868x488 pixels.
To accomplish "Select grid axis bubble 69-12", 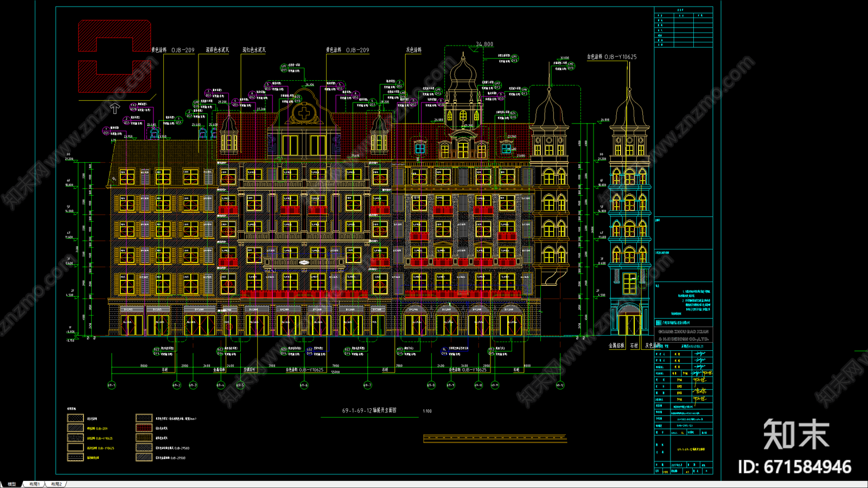I will pyautogui.click(x=560, y=385).
